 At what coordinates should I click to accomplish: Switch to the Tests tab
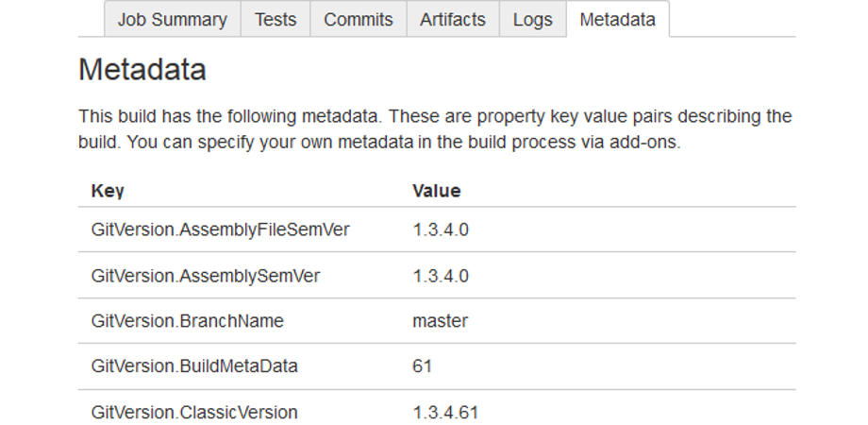point(275,19)
